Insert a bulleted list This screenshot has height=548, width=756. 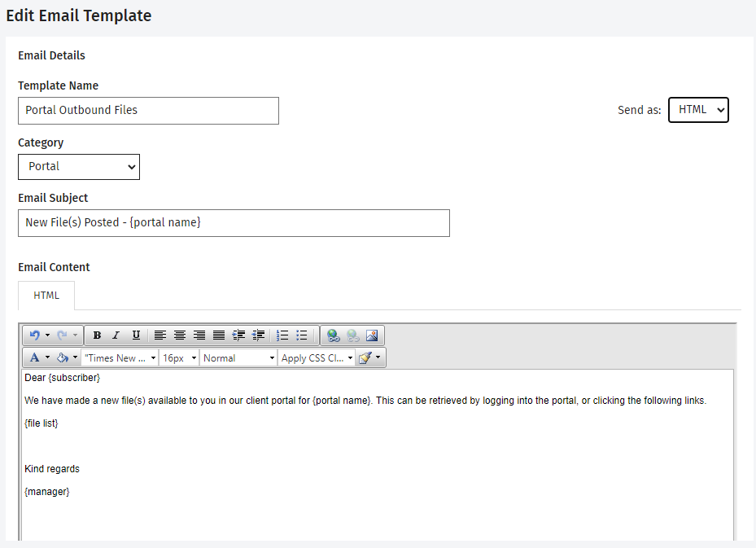coord(302,335)
